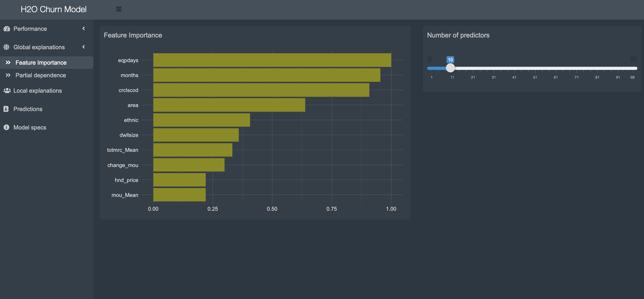The height and width of the screenshot is (299, 644).
Task: Expand the Performance menu chevron
Action: click(84, 29)
